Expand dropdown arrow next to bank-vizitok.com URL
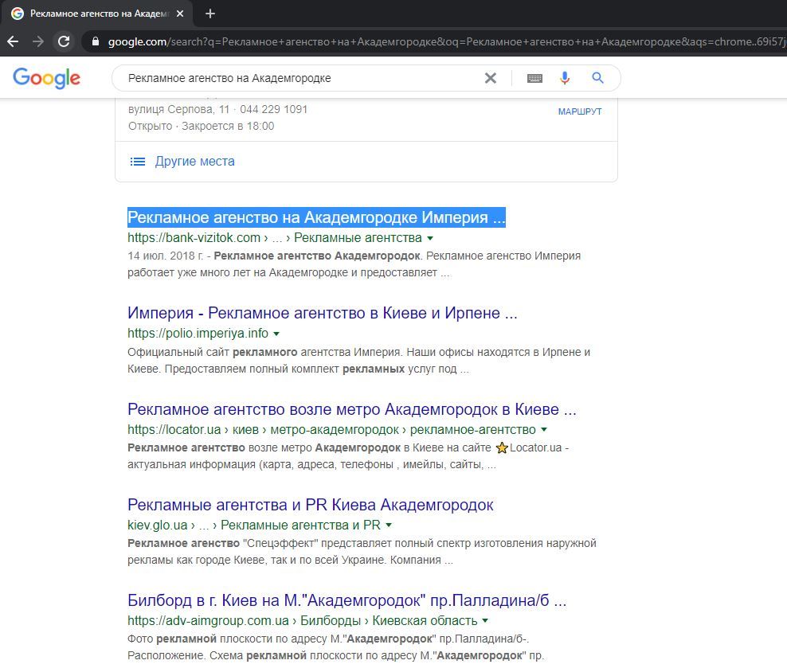This screenshot has height=672, width=787. (x=430, y=238)
